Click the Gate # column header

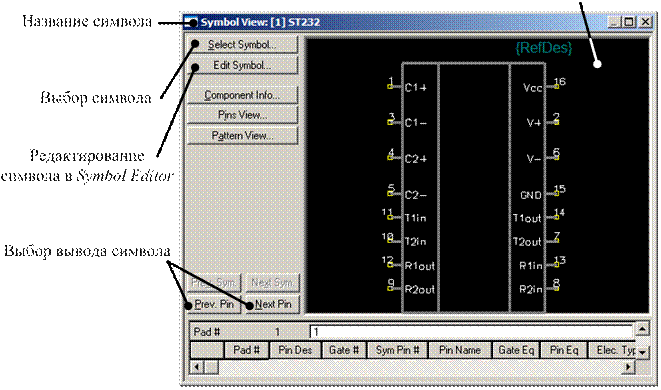[x=344, y=350]
